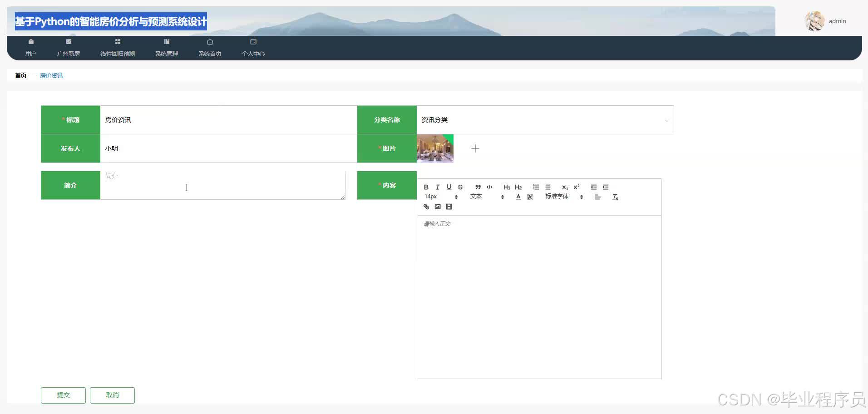The image size is (868, 414).
Task: Click the 个人中心 nav icon
Action: point(253,42)
